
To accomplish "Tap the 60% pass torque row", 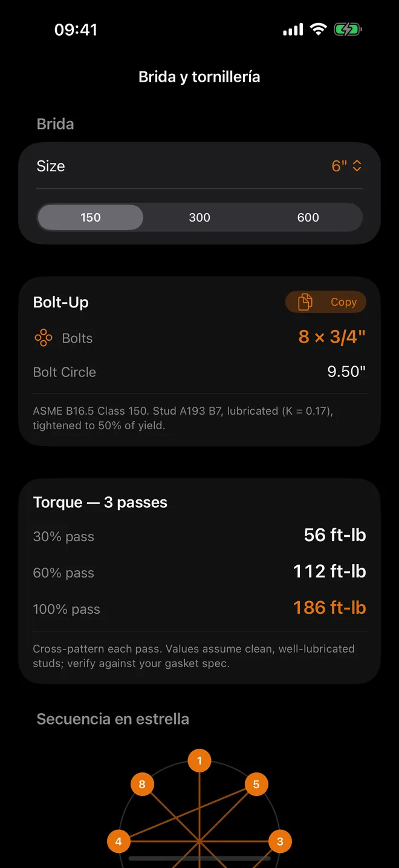I will click(x=199, y=572).
